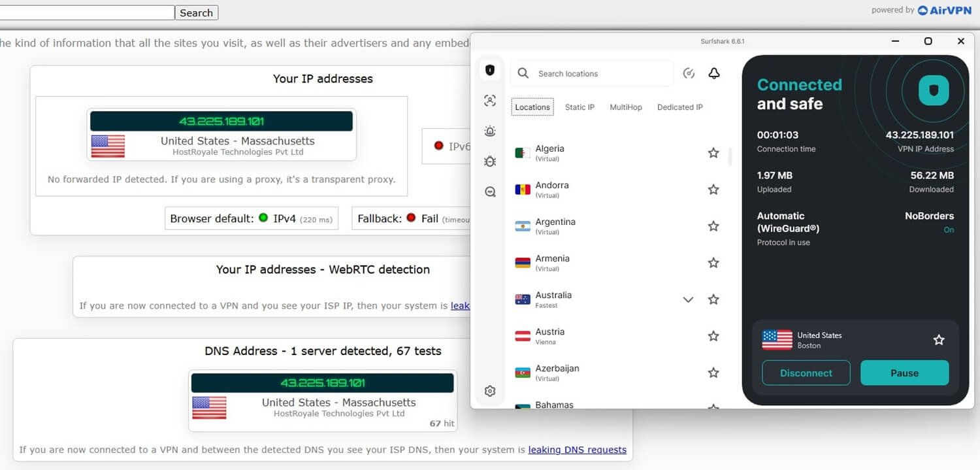Viewport: 980px width, 470px height.
Task: Open the Alert siren icon in sidebar
Action: [x=490, y=131]
